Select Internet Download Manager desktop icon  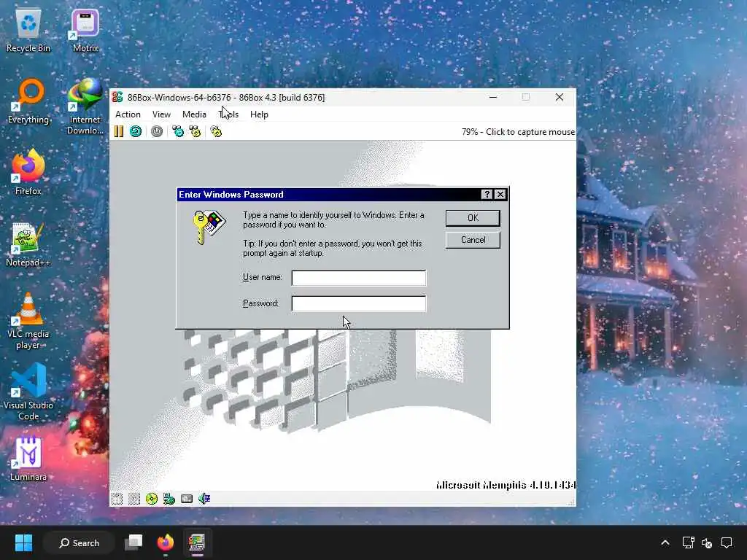tap(85, 106)
